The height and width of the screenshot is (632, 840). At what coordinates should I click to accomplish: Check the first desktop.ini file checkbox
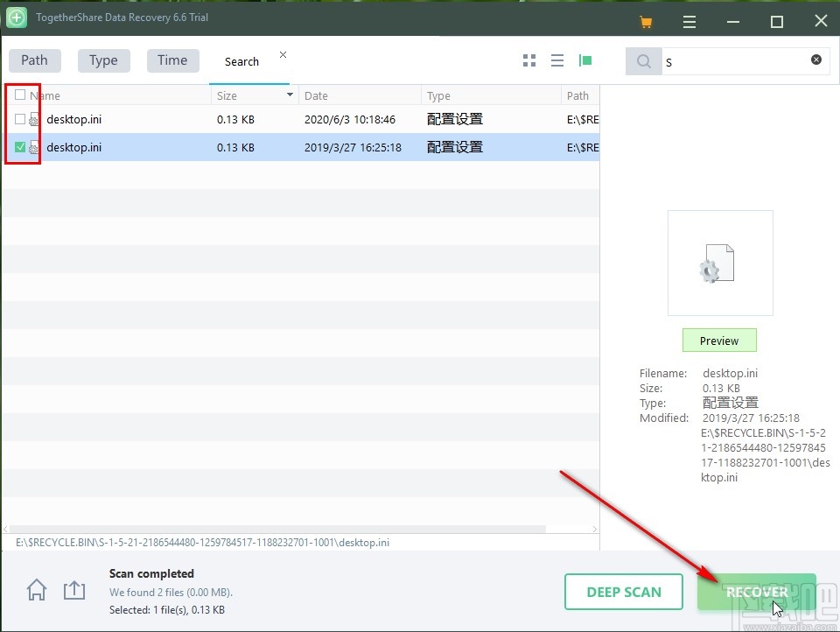point(20,119)
